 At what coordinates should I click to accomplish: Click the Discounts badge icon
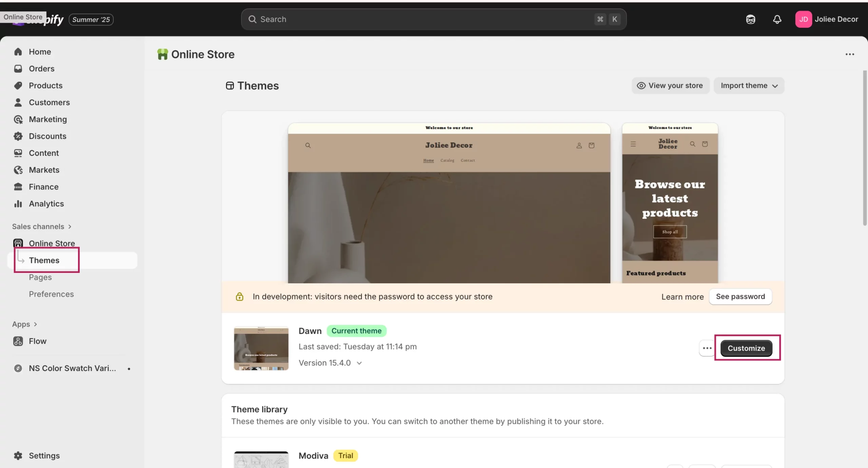point(18,136)
